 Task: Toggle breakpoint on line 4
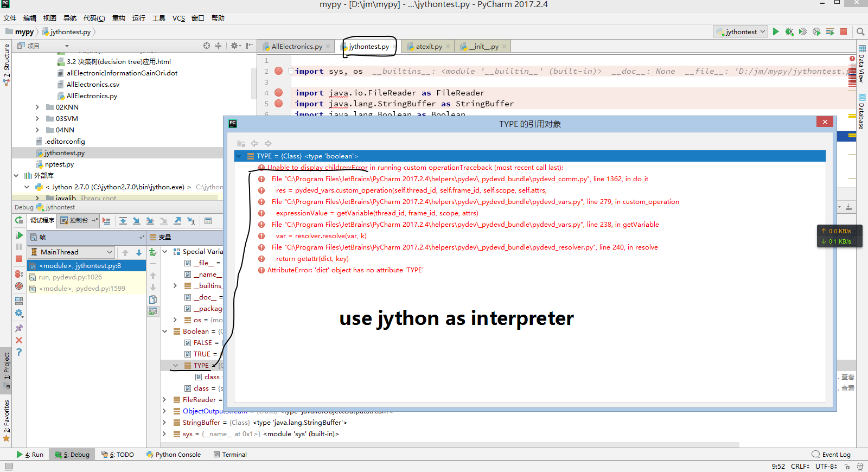(x=279, y=93)
